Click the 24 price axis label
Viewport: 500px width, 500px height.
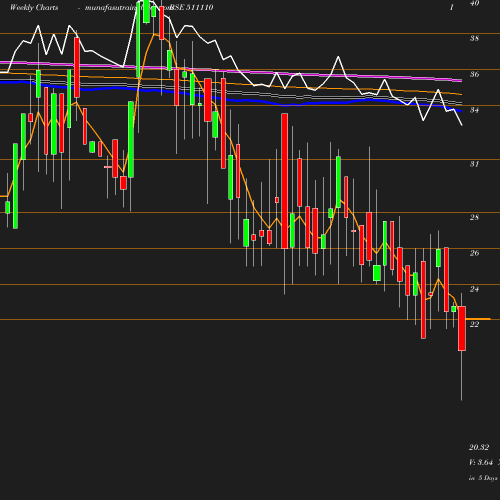pyautogui.click(x=474, y=289)
